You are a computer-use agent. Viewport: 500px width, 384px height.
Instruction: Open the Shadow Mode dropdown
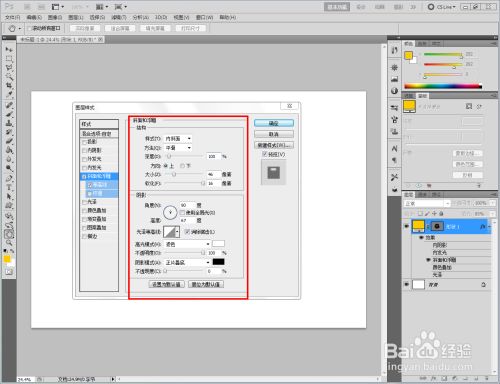[x=187, y=263]
